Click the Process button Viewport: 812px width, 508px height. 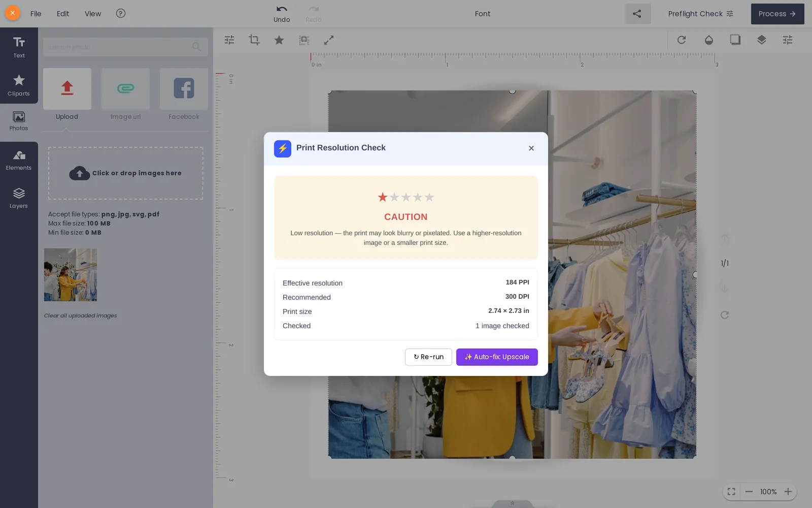[777, 14]
